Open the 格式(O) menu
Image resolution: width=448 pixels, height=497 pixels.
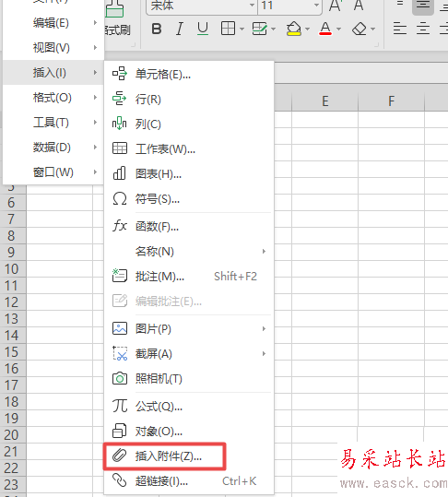point(53,98)
